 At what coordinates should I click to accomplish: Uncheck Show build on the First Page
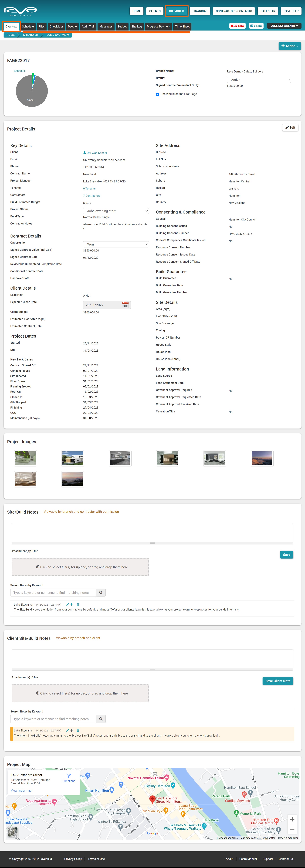click(157, 94)
